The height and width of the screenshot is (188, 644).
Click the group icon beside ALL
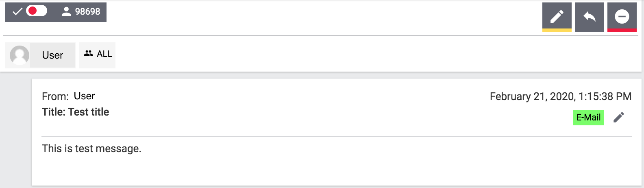point(88,53)
